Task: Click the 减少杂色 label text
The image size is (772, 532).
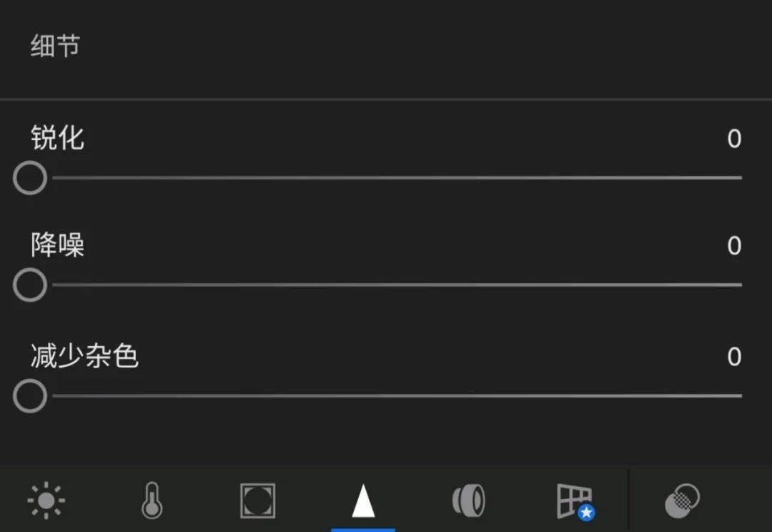Action: [84, 356]
